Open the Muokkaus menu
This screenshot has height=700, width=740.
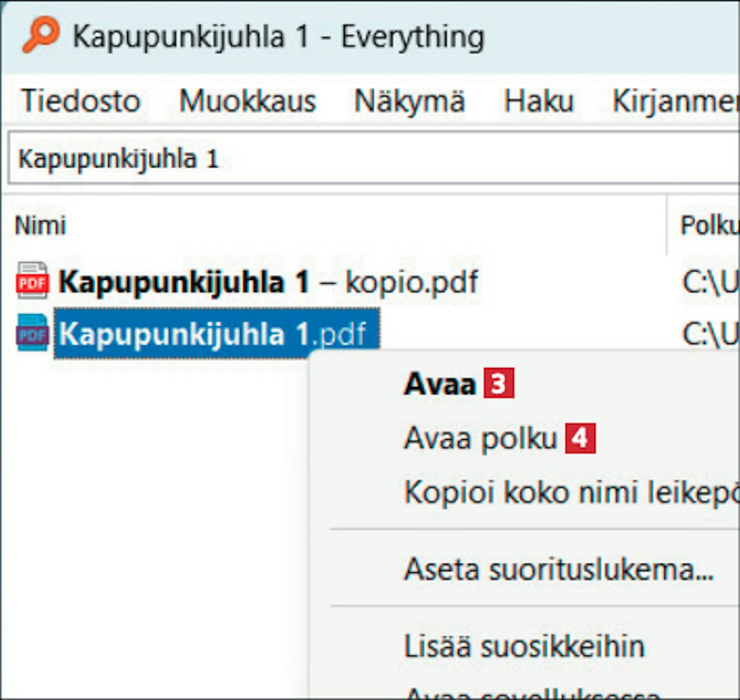247,101
